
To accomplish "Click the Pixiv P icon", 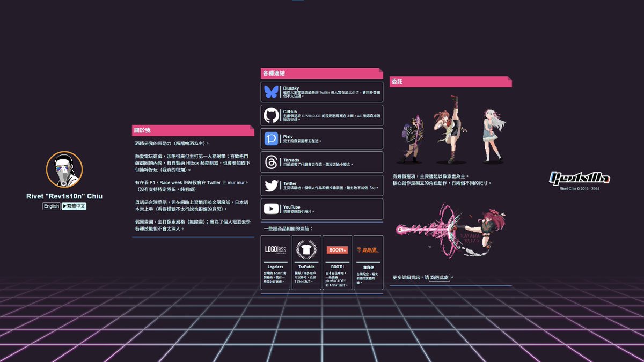I will pos(271,138).
